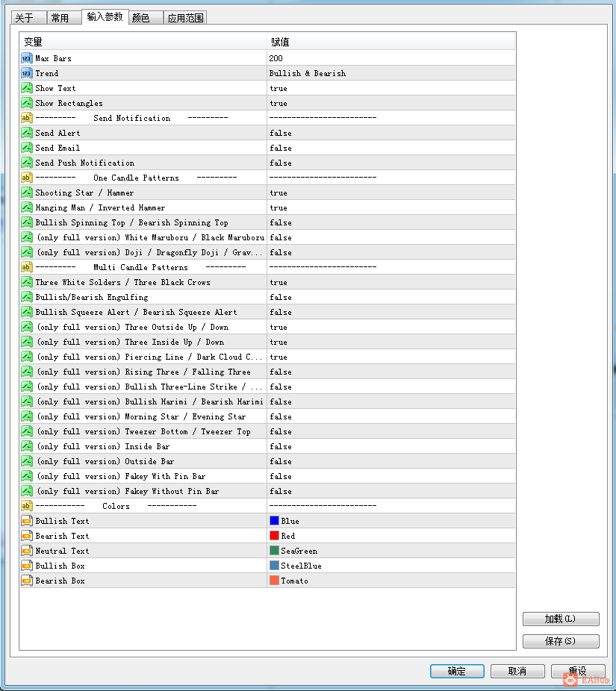The image size is (616, 691).
Task: Click the blue swatch in Bullish Text row
Action: point(274,520)
